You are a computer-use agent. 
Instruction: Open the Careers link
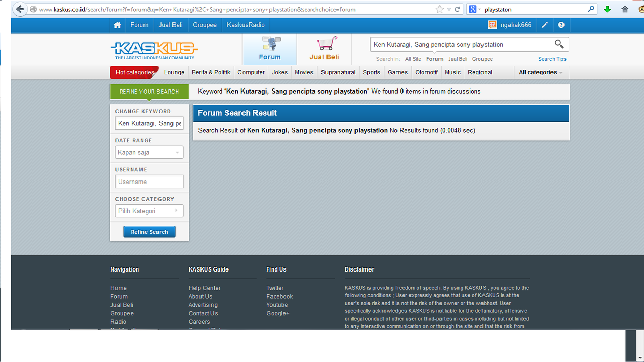(199, 322)
